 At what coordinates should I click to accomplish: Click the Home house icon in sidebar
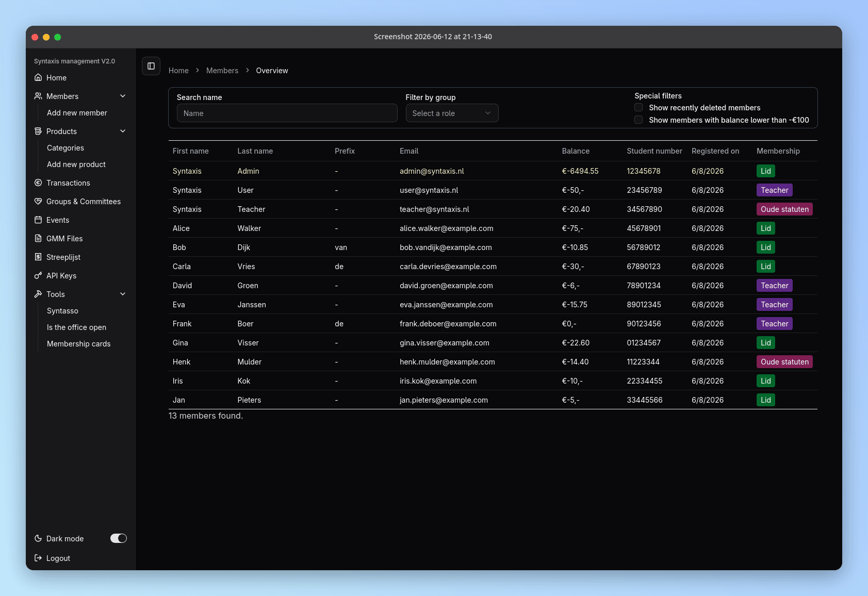pos(38,77)
